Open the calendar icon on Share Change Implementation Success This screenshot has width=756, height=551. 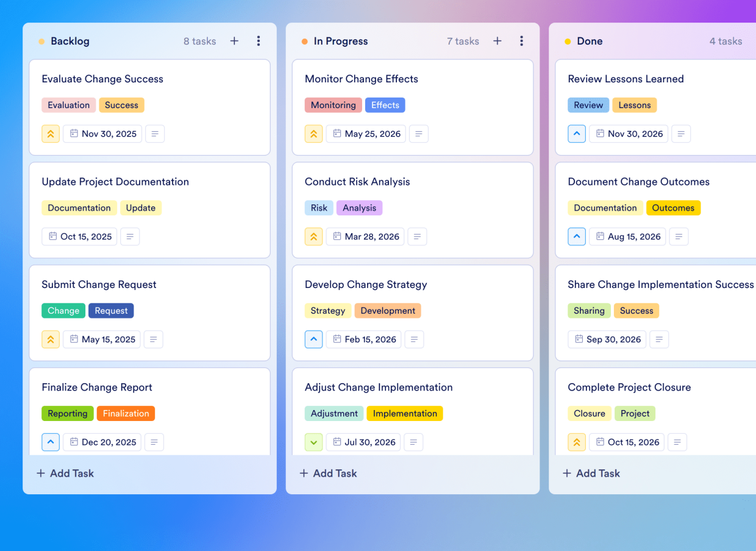(x=607, y=339)
